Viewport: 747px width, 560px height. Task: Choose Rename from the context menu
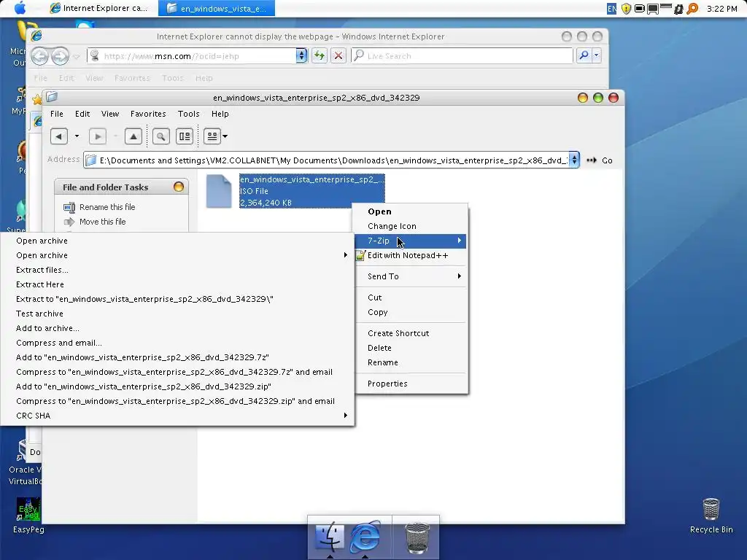click(411, 363)
